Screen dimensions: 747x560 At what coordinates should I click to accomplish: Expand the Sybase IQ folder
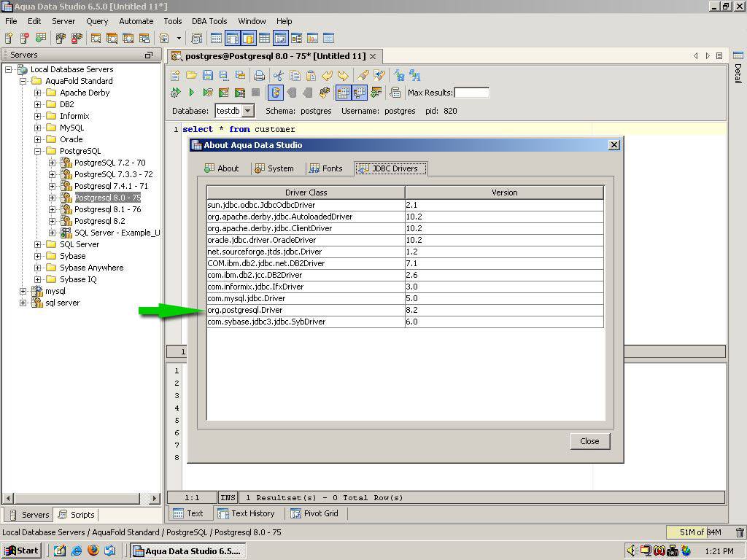coord(38,279)
